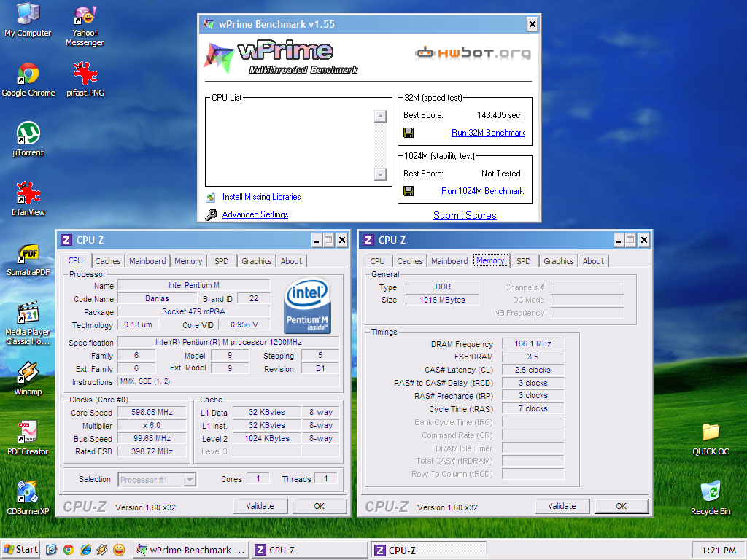The width and height of the screenshot is (747, 560).
Task: Open SPD tab in left CPU-Z window
Action: 222,261
